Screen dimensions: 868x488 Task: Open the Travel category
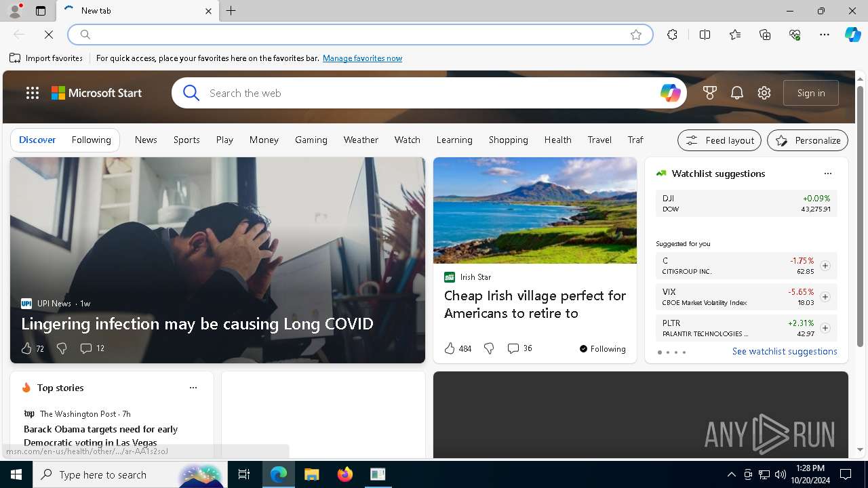(x=599, y=140)
